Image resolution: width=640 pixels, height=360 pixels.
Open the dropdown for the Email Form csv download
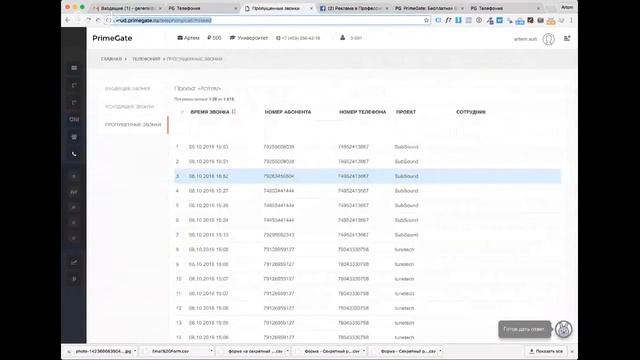(211, 351)
